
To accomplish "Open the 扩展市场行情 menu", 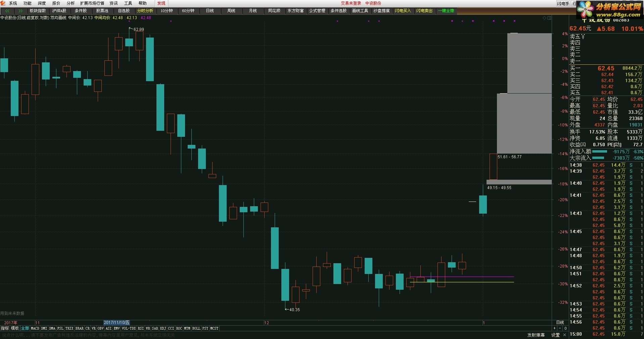I will click(x=92, y=3).
